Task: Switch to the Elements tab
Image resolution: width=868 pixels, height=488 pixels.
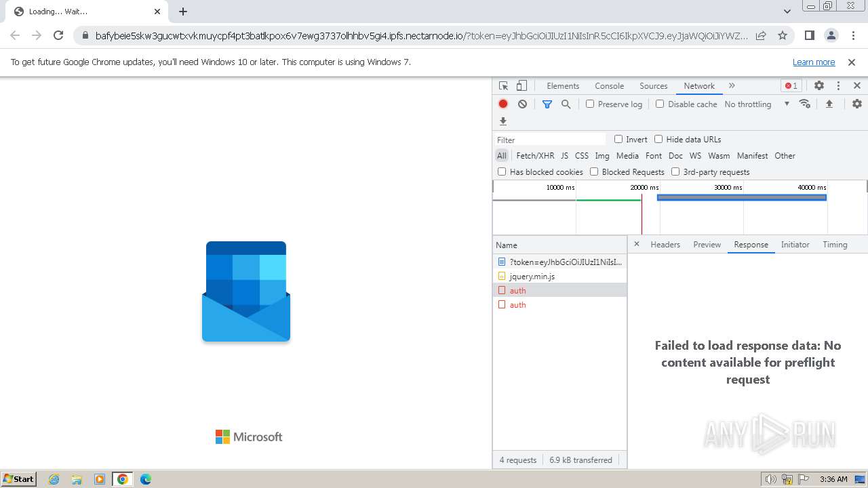Action: click(563, 86)
